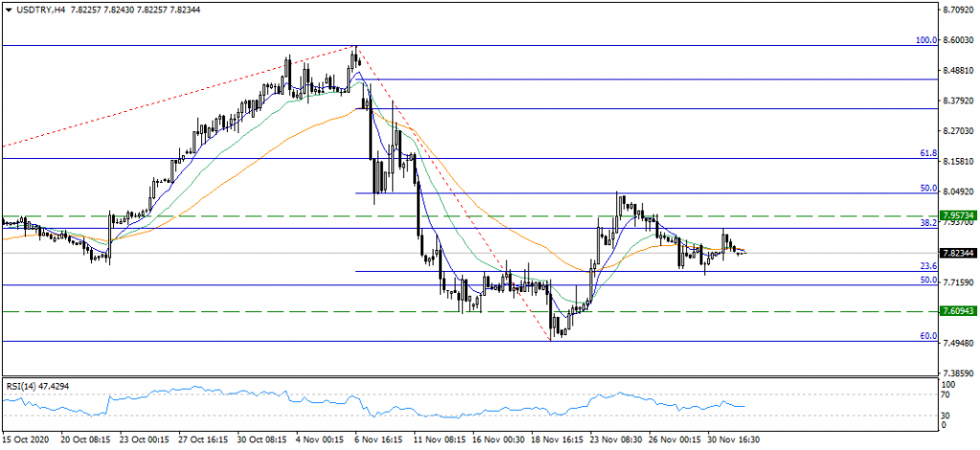Screen dimensions: 980x450
Task: Click the 15 Oct 2020 date label
Action: pyautogui.click(x=24, y=439)
